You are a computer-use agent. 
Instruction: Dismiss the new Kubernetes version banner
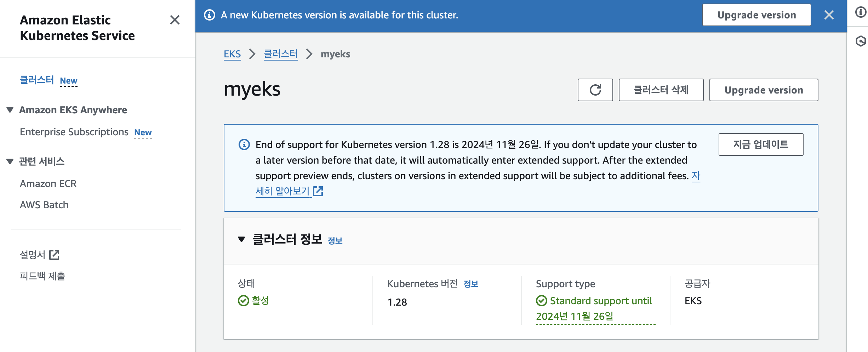point(829,15)
